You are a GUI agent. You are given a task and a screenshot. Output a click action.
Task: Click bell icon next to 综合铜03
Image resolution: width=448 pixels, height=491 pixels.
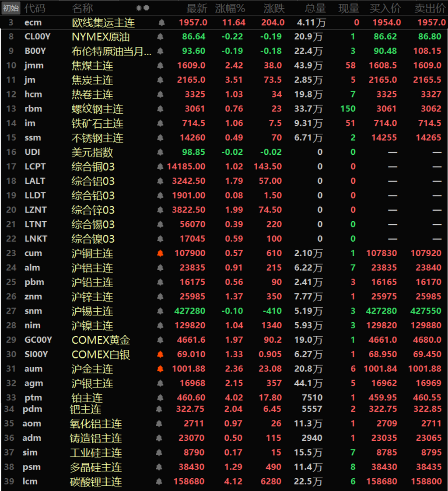tap(160, 167)
